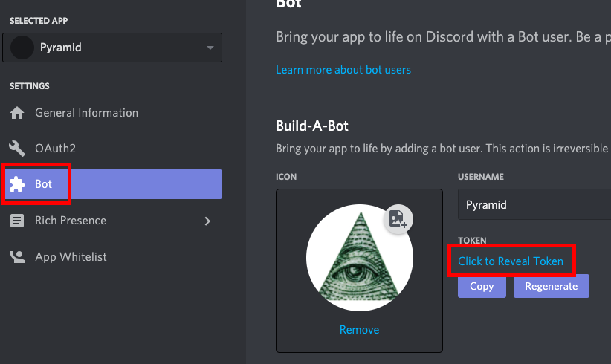611x364 pixels.
Task: Click the Build-A-Bot heading text
Action: [x=312, y=126]
